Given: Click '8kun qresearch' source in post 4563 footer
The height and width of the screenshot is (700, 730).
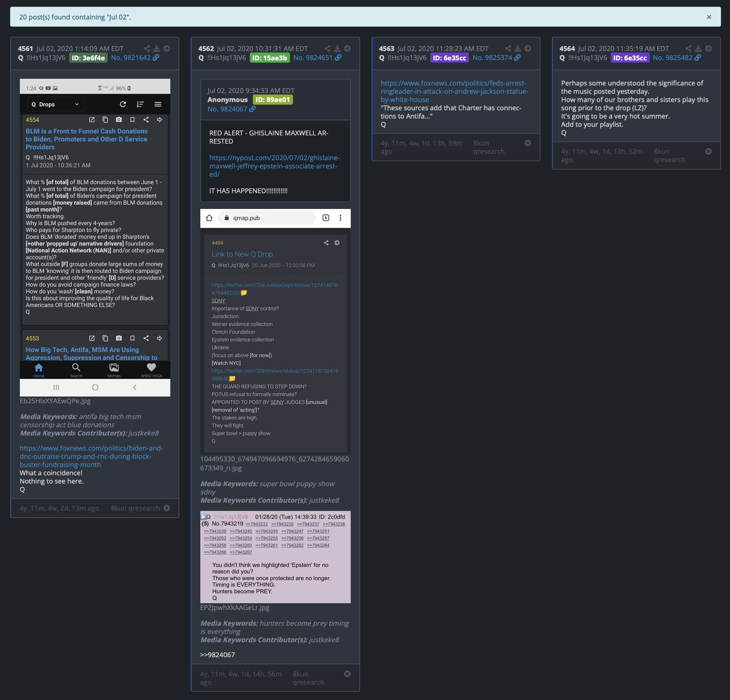Looking at the screenshot, I should 489,147.
